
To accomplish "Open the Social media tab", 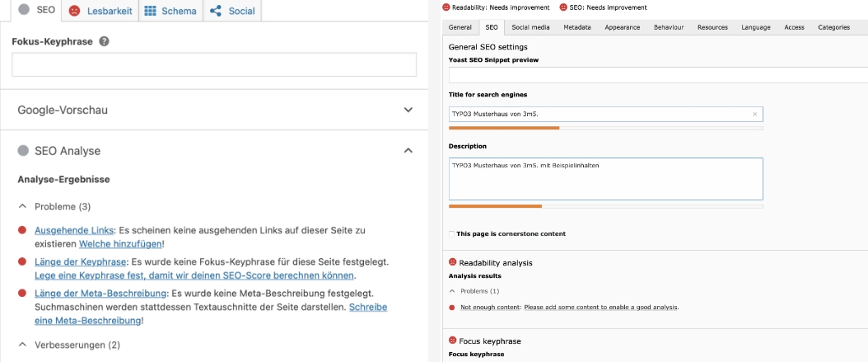I will pos(530,27).
